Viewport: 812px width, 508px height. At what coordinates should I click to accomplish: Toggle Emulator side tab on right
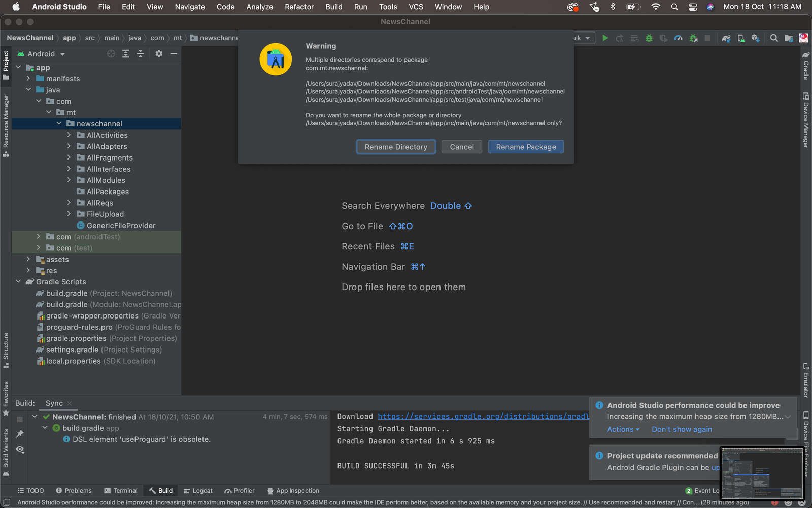(x=806, y=380)
